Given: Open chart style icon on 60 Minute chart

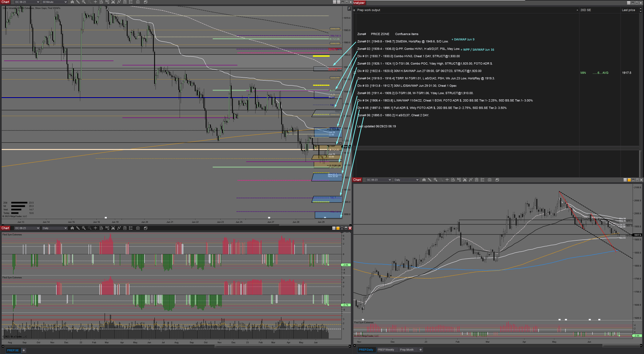Looking at the screenshot, I should pyautogui.click(x=72, y=2).
